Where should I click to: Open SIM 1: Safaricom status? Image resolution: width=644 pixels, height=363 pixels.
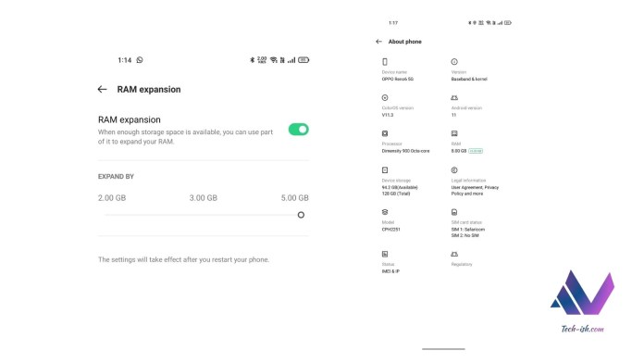pyautogui.click(x=468, y=230)
